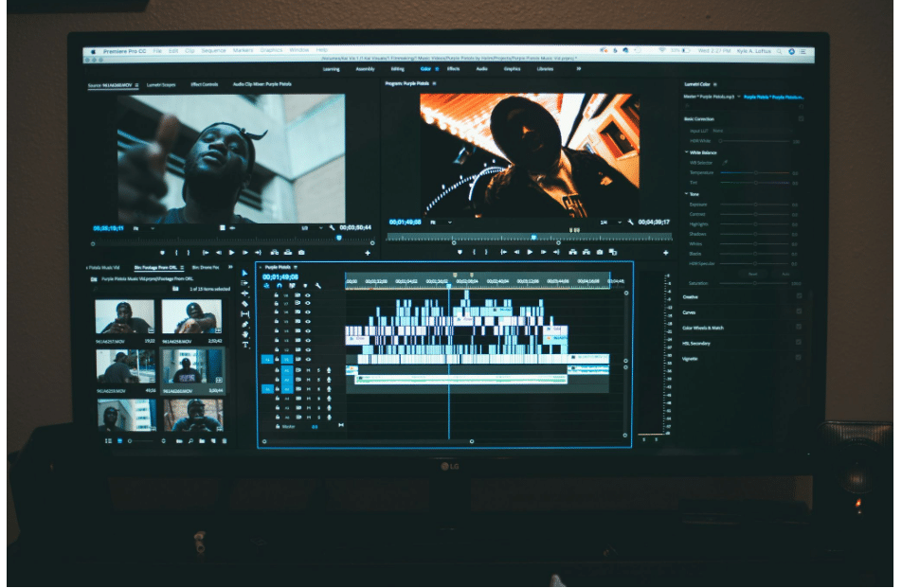Collapse White Balance section
The width and height of the screenshot is (902, 588).
[686, 152]
